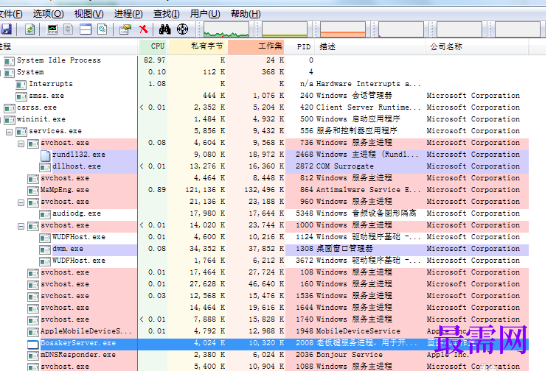
Task: Click the Save floppy disk icon
Action: point(6,29)
